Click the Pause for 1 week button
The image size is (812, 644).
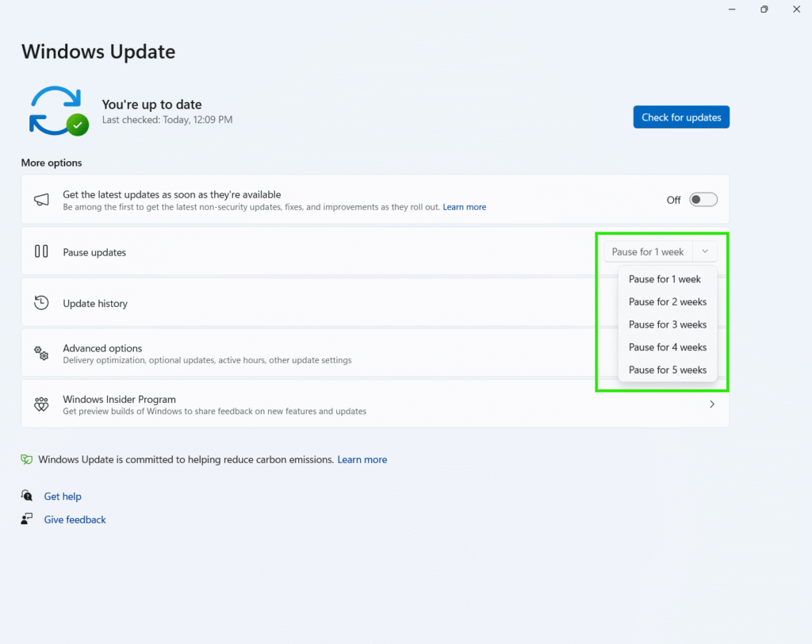pyautogui.click(x=648, y=251)
